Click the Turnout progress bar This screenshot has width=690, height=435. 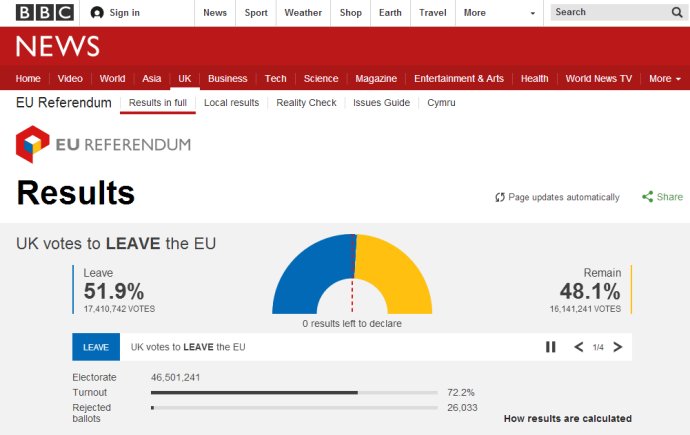pos(294,393)
